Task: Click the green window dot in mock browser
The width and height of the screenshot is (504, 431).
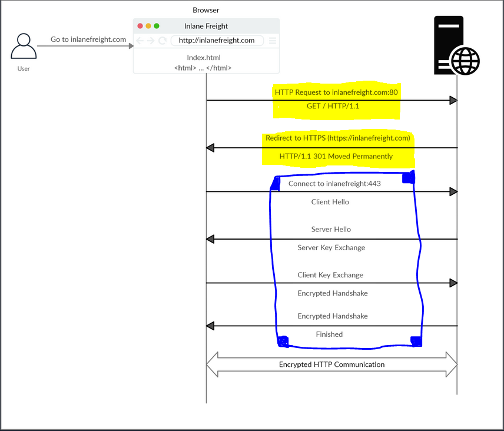Action: tap(157, 26)
